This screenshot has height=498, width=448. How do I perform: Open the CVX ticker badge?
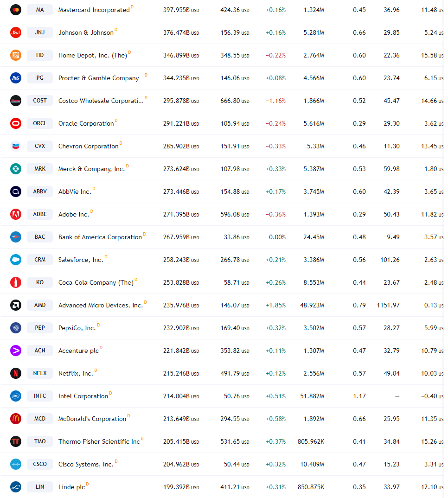pyautogui.click(x=40, y=146)
